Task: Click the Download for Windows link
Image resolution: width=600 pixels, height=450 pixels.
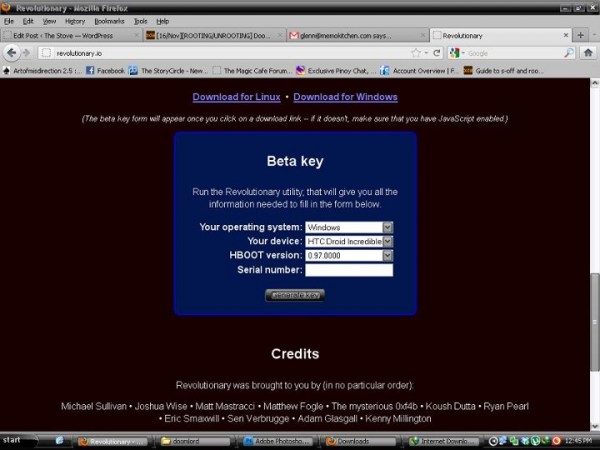Action: [345, 97]
